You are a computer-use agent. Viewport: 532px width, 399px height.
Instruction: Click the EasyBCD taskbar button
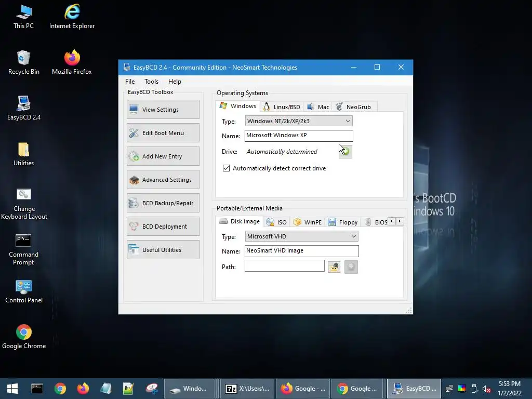[x=414, y=389]
